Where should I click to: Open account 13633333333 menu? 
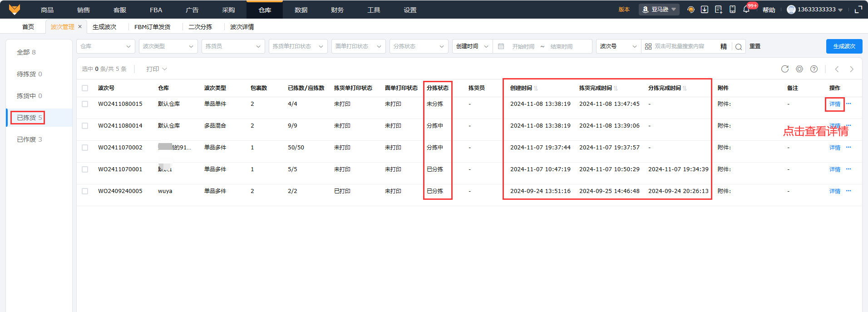click(815, 10)
